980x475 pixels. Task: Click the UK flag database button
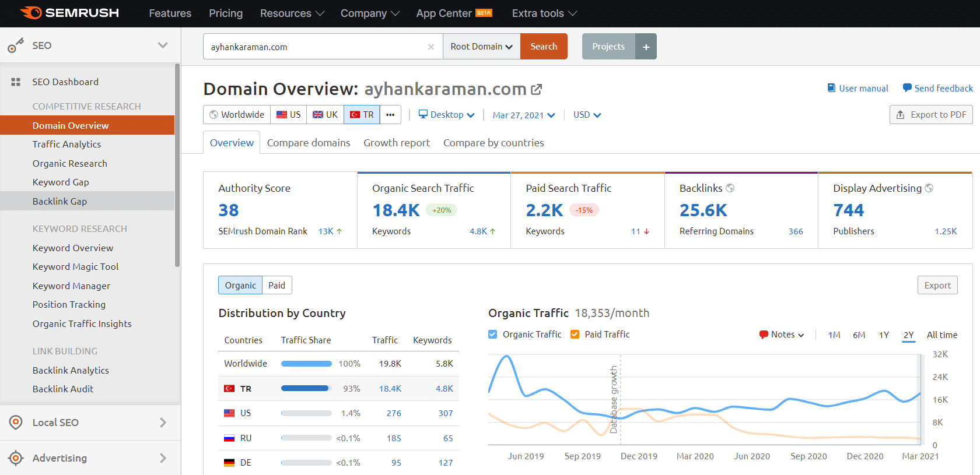point(325,115)
